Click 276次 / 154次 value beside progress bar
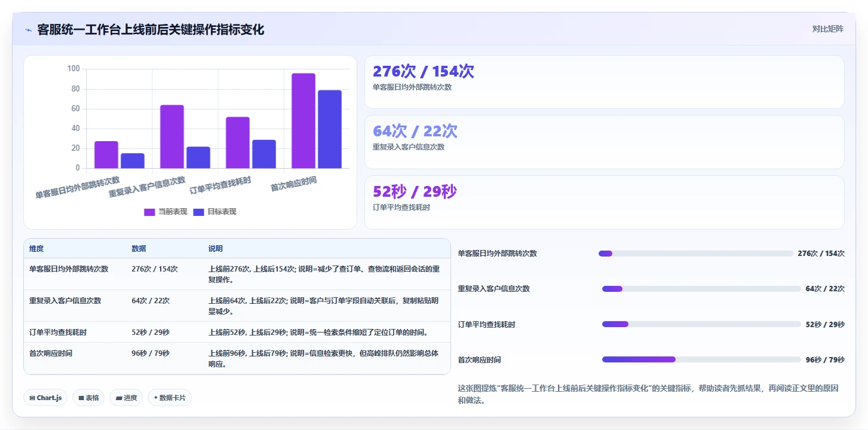This screenshot has width=868, height=430. pos(821,254)
